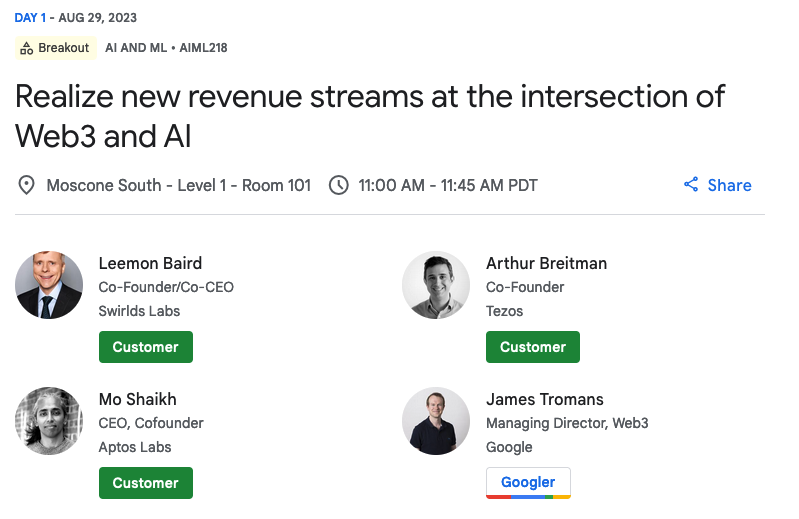799x519 pixels.
Task: Click Customer badge under Swirlds Labs
Action: click(146, 347)
